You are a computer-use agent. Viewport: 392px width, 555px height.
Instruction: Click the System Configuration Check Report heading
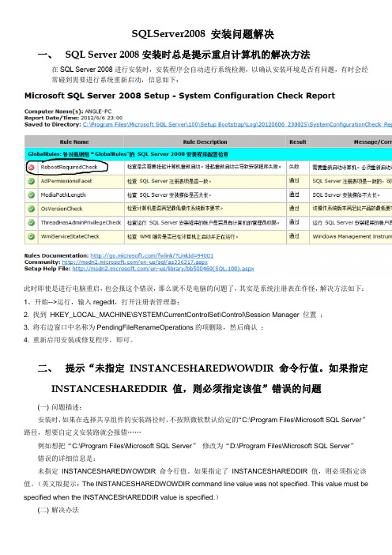tap(179, 96)
